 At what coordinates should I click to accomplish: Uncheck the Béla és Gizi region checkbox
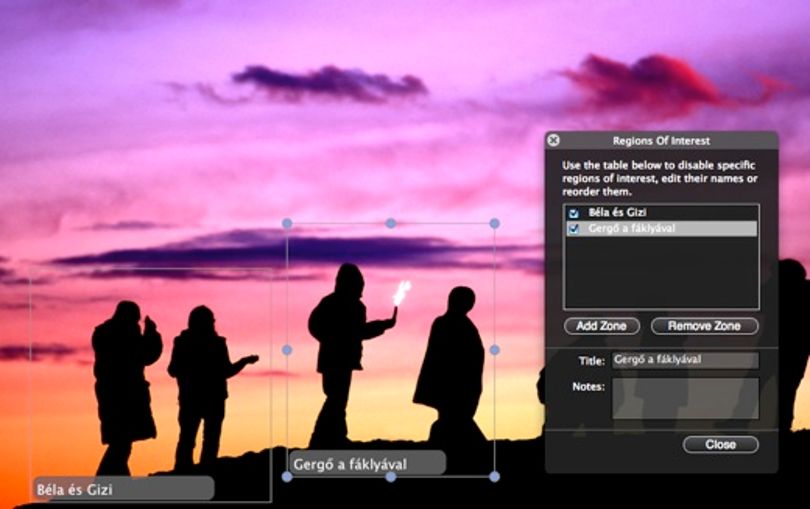[573, 213]
